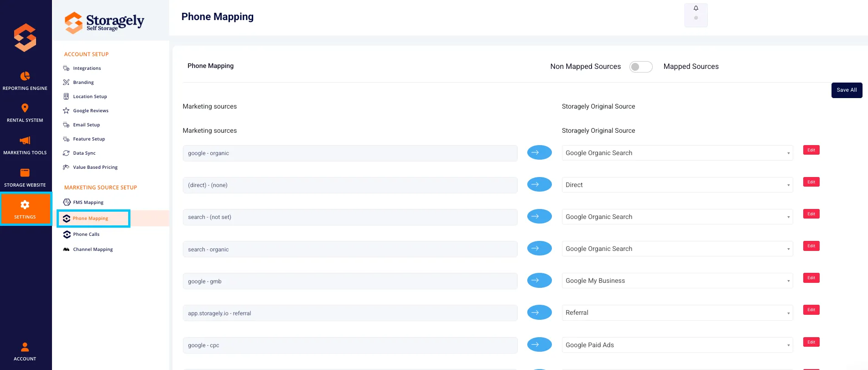Click the Storagely logo in dark sidebar

25,37
